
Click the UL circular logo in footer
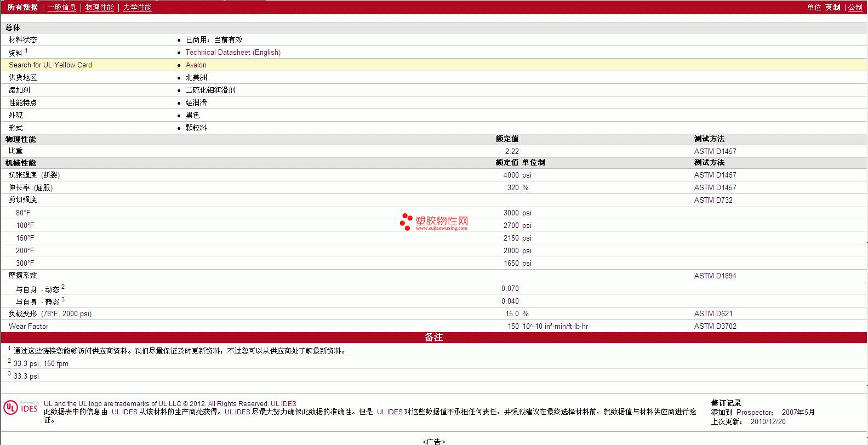[x=10, y=408]
